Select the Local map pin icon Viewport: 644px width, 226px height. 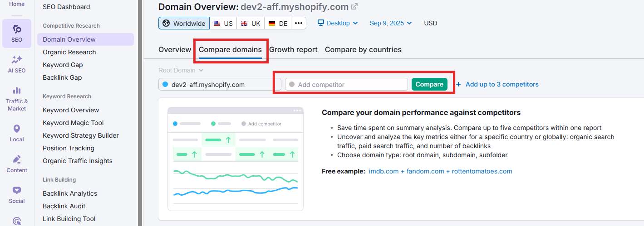[x=17, y=129]
